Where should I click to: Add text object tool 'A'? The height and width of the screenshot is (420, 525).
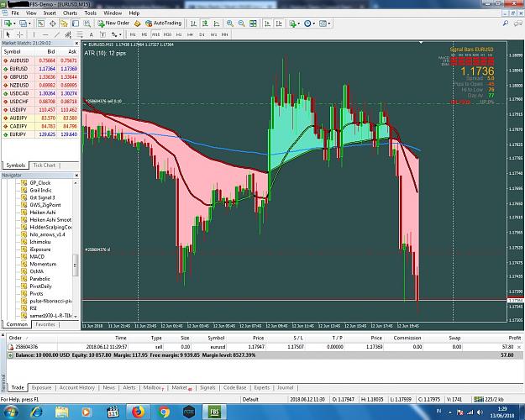[91, 34]
